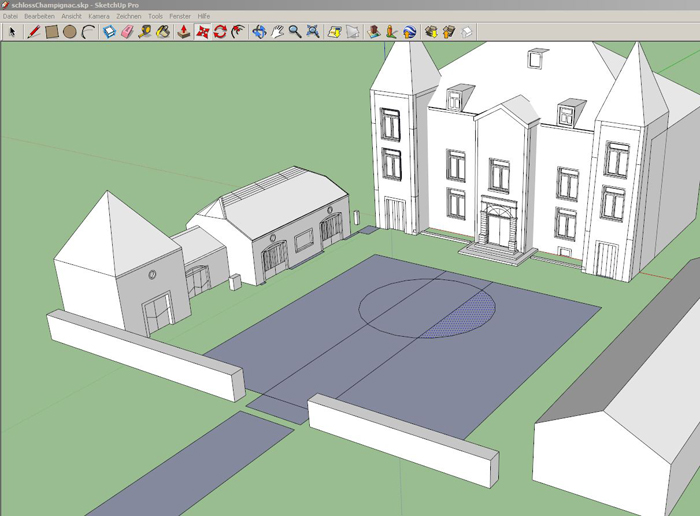Open the Fenster menu
This screenshot has width=700, height=516.
pos(180,17)
